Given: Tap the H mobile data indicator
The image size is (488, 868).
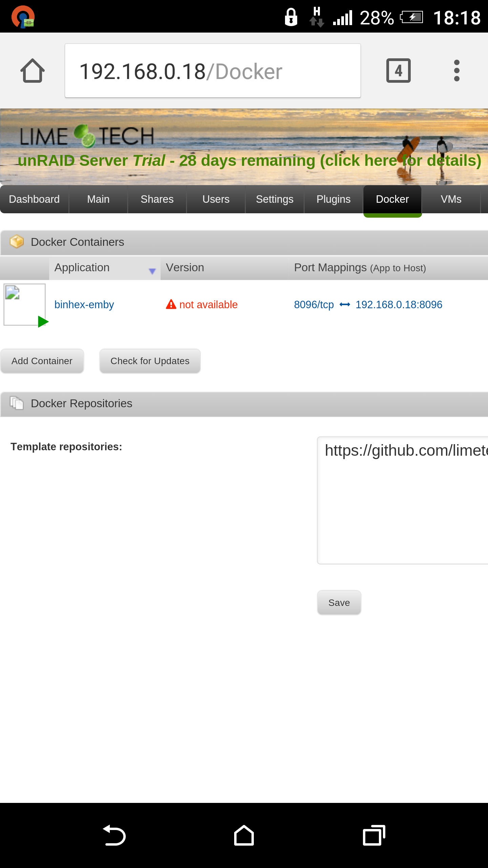Looking at the screenshot, I should click(x=317, y=17).
